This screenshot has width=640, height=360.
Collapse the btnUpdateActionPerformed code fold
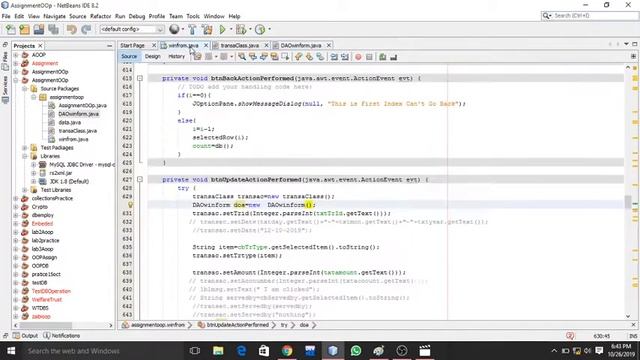[x=140, y=179]
